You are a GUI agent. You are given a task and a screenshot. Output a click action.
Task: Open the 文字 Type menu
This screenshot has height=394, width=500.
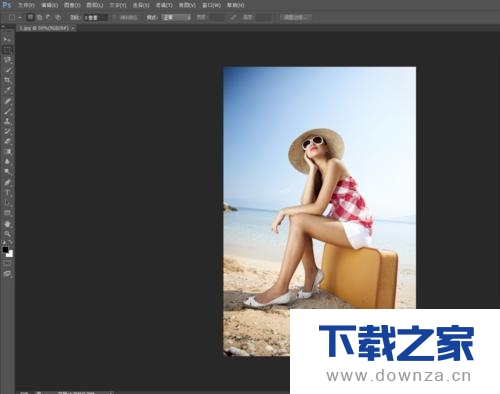118,5
